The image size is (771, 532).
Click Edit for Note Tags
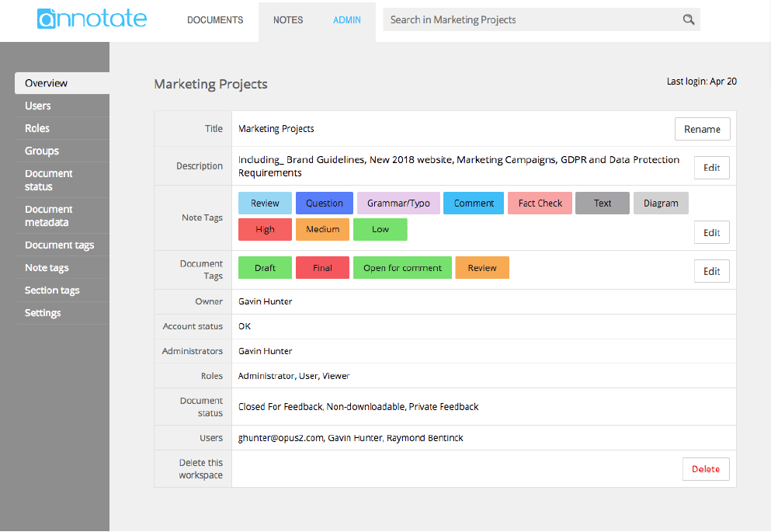[711, 232]
